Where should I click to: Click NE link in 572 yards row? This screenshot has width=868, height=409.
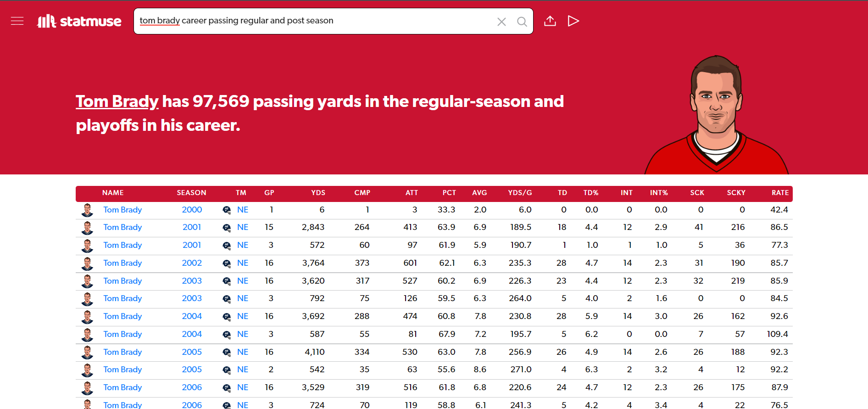[x=243, y=245]
